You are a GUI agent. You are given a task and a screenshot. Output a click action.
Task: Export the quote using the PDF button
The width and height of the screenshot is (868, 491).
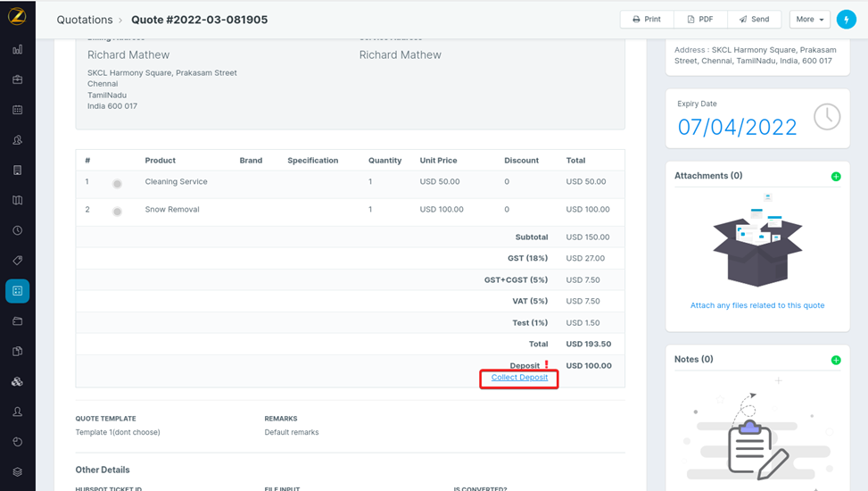coord(700,20)
